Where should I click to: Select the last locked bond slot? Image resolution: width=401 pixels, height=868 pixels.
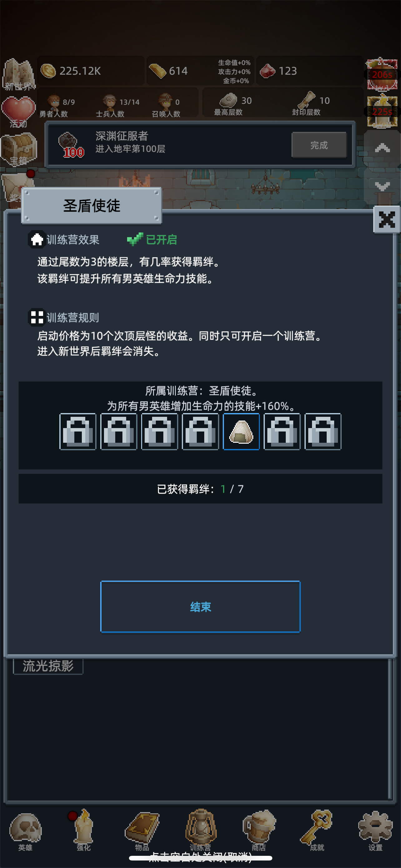323,431
